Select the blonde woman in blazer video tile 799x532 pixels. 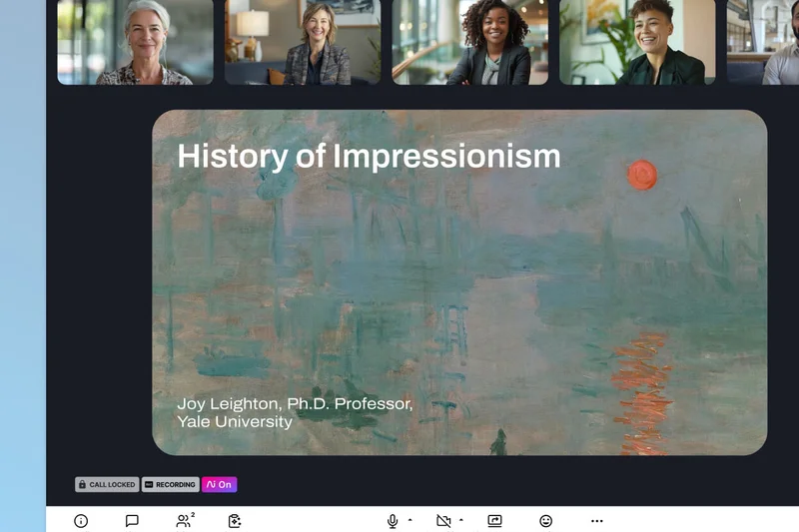tap(303, 42)
